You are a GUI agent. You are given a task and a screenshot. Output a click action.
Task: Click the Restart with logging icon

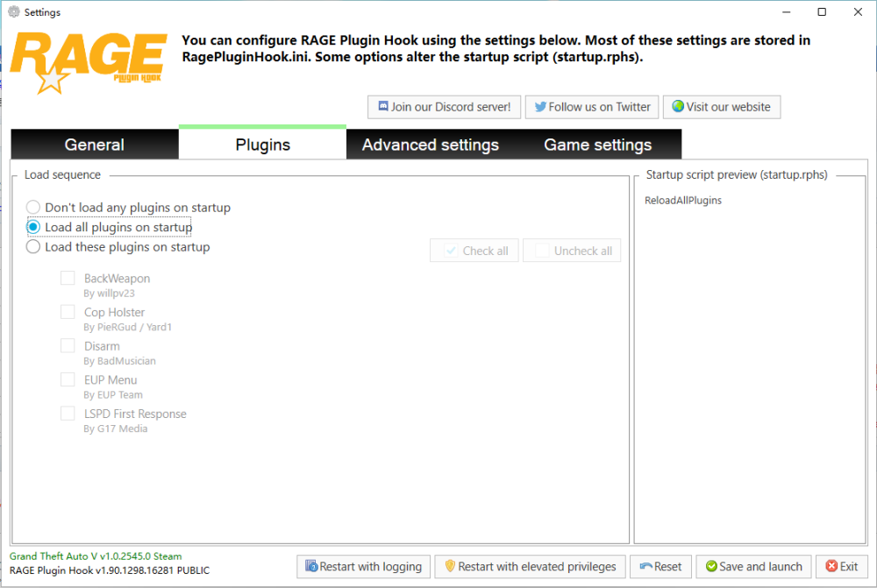pos(311,567)
